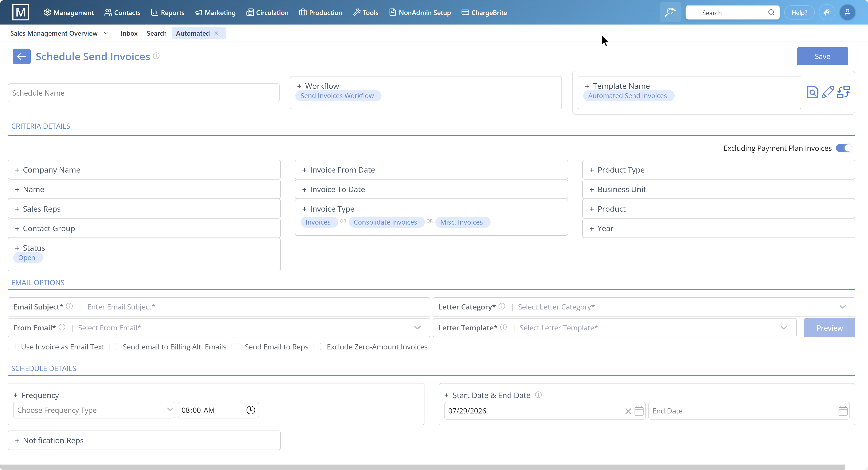868x470 pixels.
Task: Check Send Email to Reps
Action: point(236,347)
